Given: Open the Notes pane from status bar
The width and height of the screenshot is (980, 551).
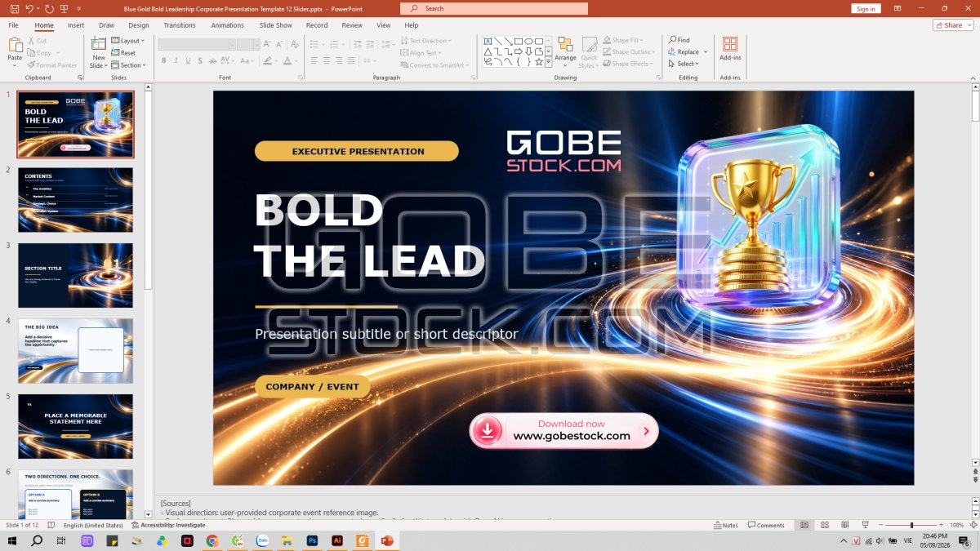Looking at the screenshot, I should coord(725,525).
